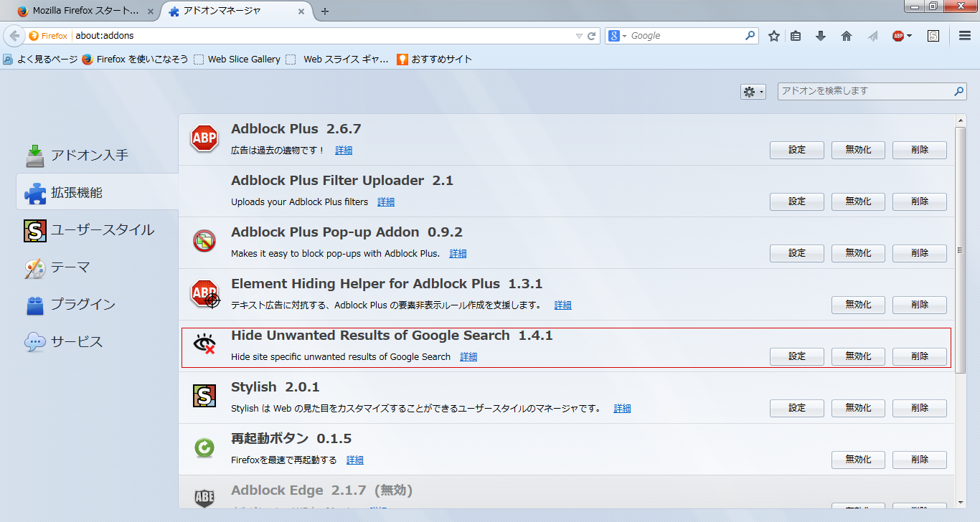Open 設定 for Adblock Plus Pop-up Addon
The height and width of the screenshot is (522, 980).
click(797, 253)
